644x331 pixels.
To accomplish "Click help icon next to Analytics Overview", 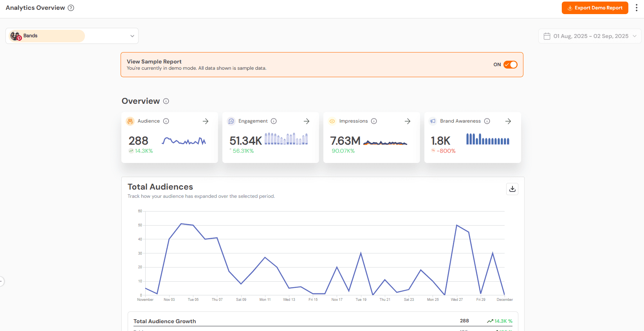I will (x=71, y=8).
